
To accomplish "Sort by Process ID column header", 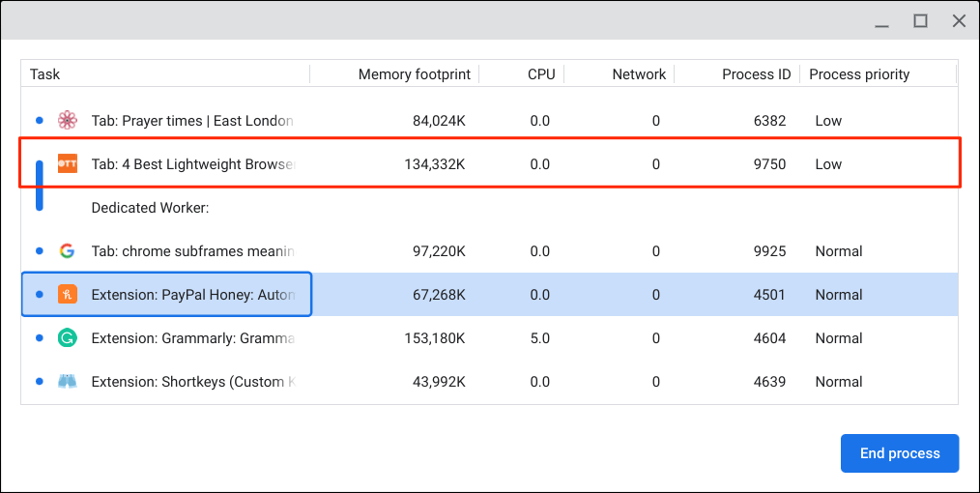I will click(x=756, y=74).
